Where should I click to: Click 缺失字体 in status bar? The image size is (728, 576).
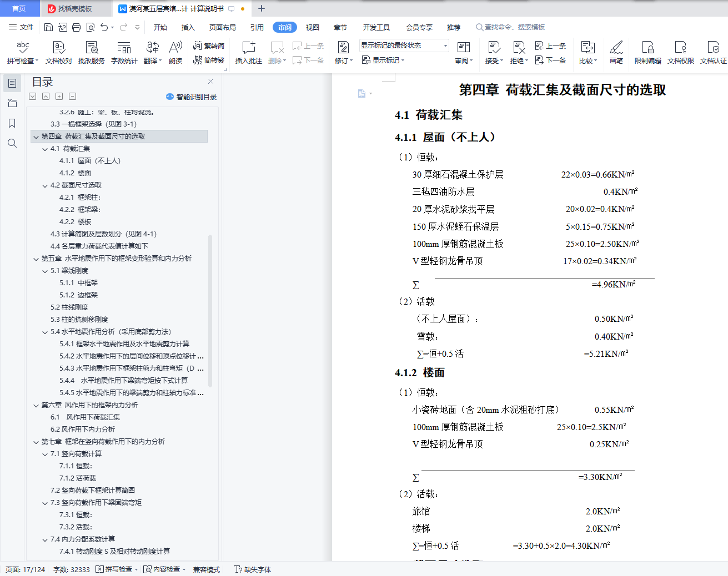(253, 569)
